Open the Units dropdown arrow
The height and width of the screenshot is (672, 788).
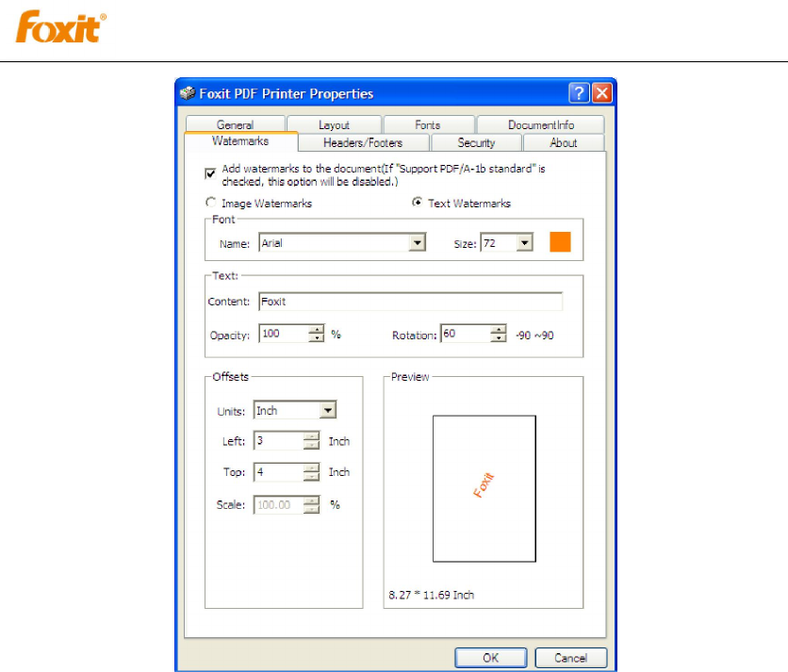pyautogui.click(x=328, y=410)
